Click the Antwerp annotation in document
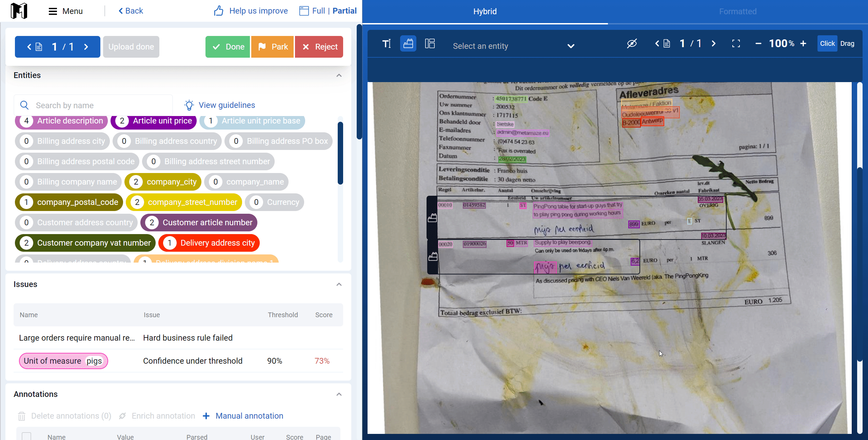The height and width of the screenshot is (440, 868). (x=652, y=121)
